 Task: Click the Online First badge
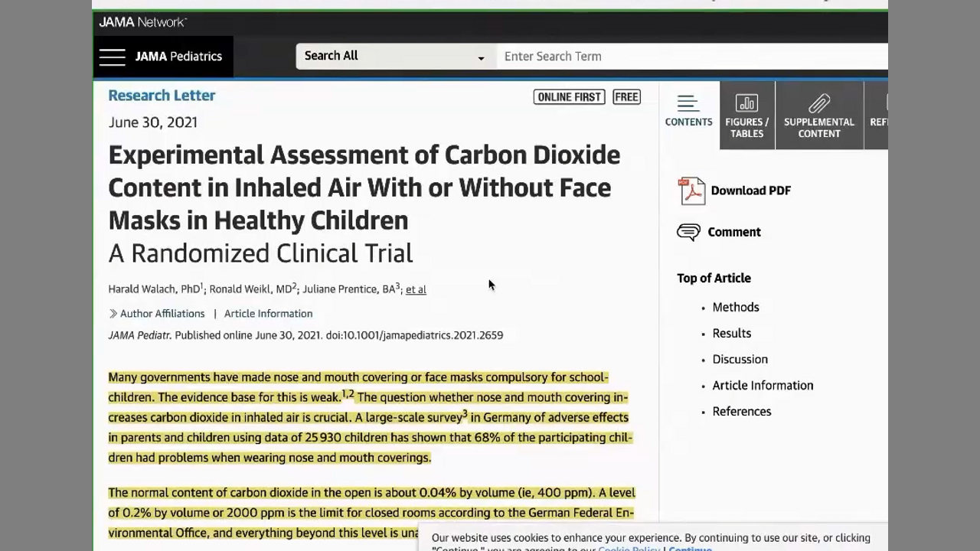[x=569, y=97]
